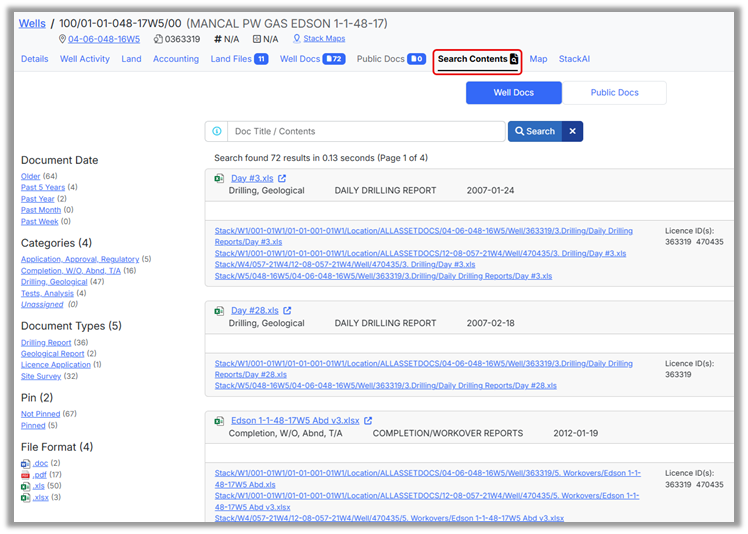The image size is (748, 534).
Task: Open external link icon next to Day #3.xls
Action: tap(282, 179)
